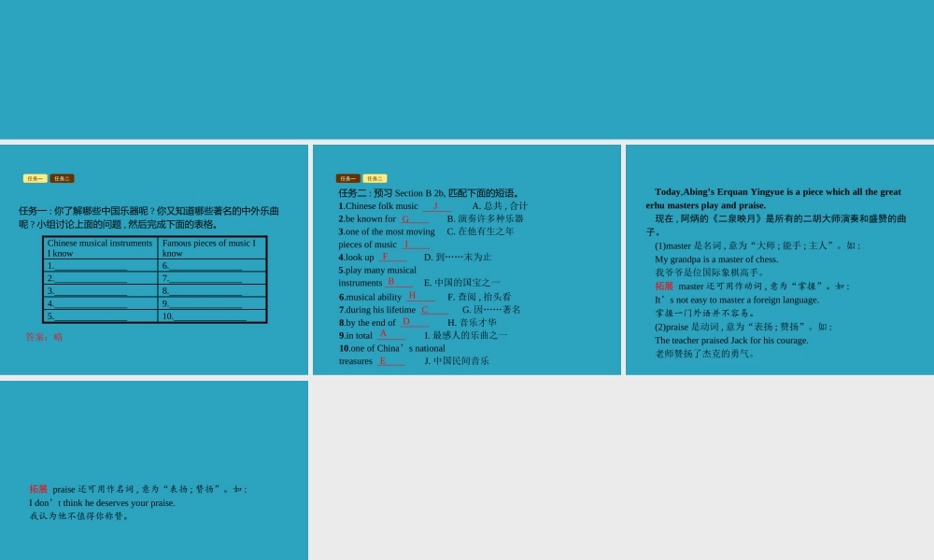Image resolution: width=934 pixels, height=560 pixels.
Task: Click the 'Famous pieces of music I know' header cell
Action: click(212, 247)
